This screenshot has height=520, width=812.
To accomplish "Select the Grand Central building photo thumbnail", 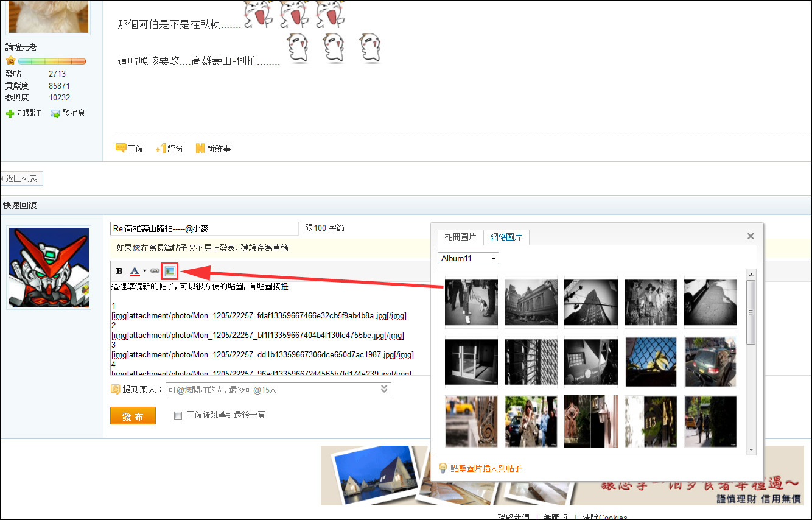I will (x=531, y=302).
